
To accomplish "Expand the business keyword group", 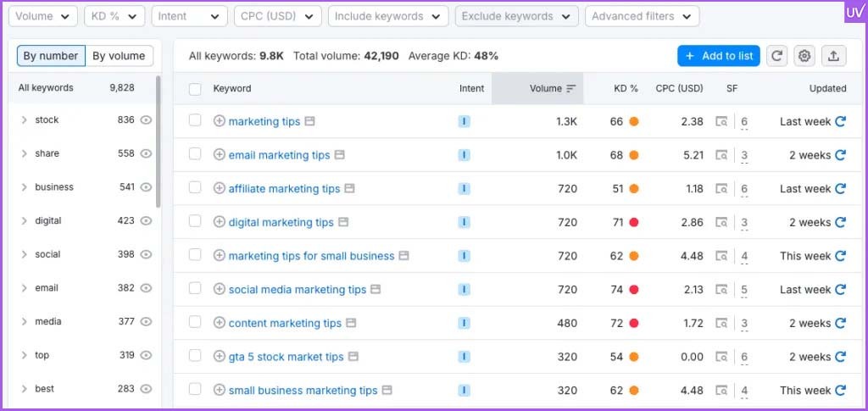I will point(24,187).
